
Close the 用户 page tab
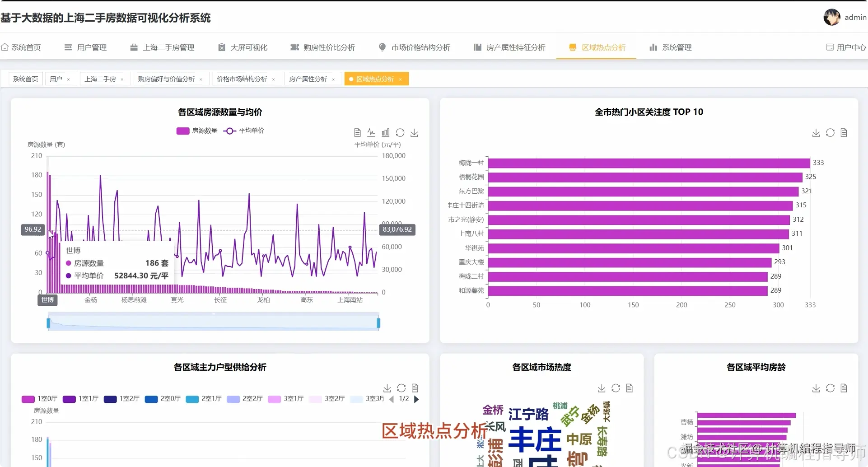69,79
